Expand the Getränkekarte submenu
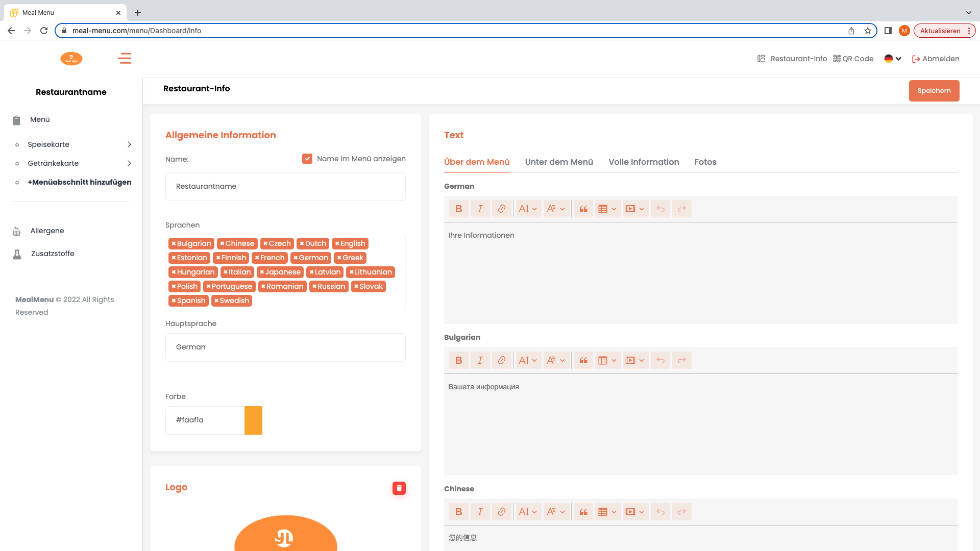The width and height of the screenshot is (980, 551). coord(129,163)
